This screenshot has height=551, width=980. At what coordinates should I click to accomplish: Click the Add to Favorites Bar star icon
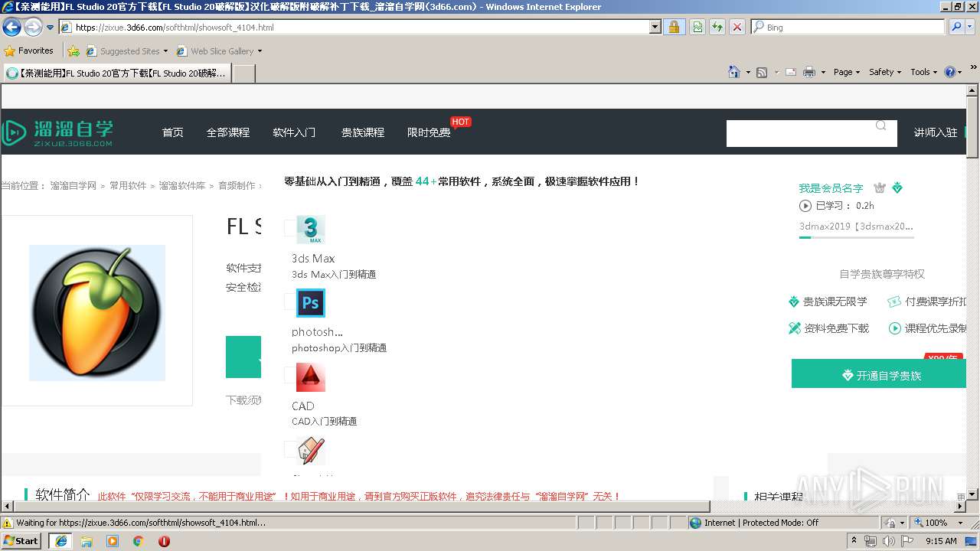pyautogui.click(x=73, y=51)
